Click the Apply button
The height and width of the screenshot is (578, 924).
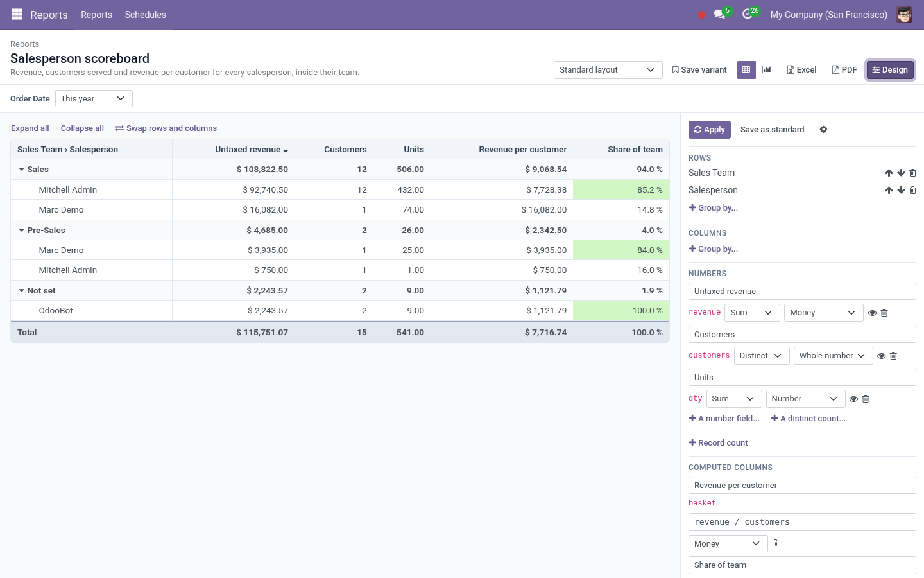tap(709, 130)
